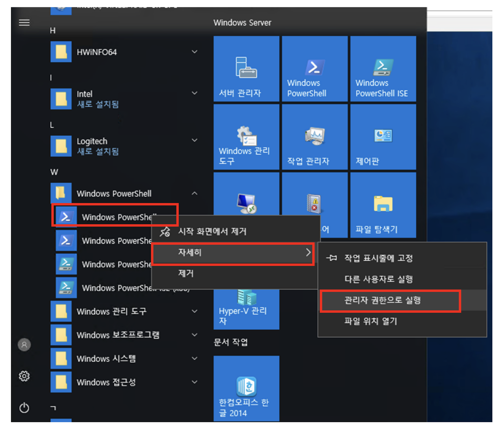Click the unpin icon beside 시작 화면에서 제거
This screenshot has width=504, height=430.
(x=165, y=231)
